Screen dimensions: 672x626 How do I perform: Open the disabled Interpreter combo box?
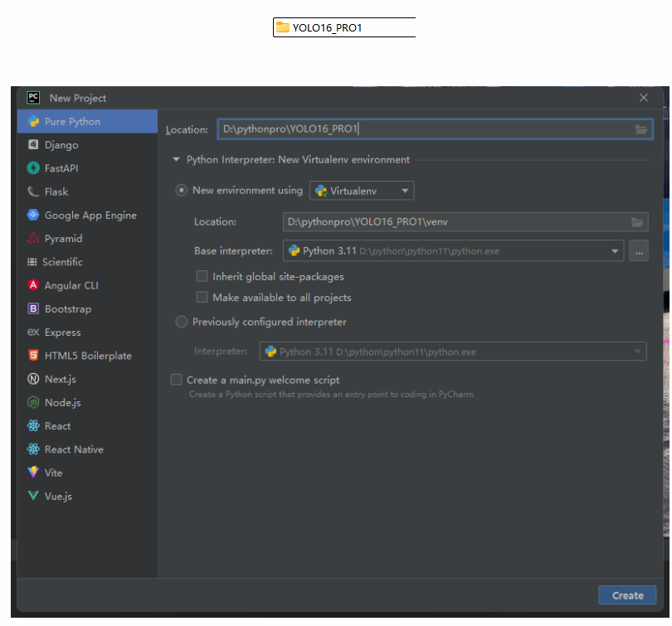tap(453, 352)
